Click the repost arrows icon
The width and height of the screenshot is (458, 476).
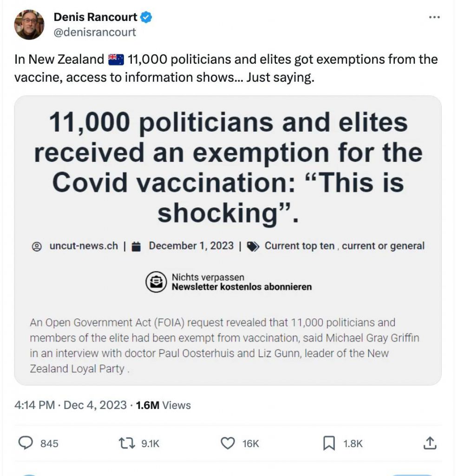click(x=127, y=443)
